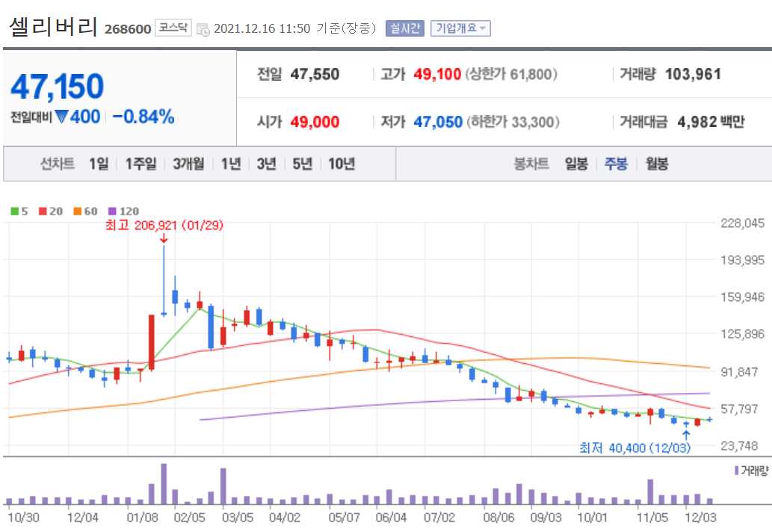
Task: Click the 실시간 button
Action: (x=404, y=28)
